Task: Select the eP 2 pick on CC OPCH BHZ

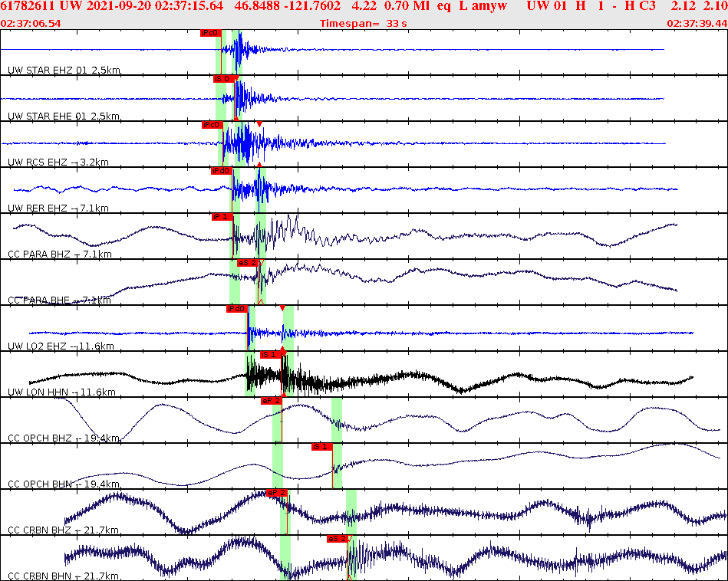Action: [x=270, y=399]
